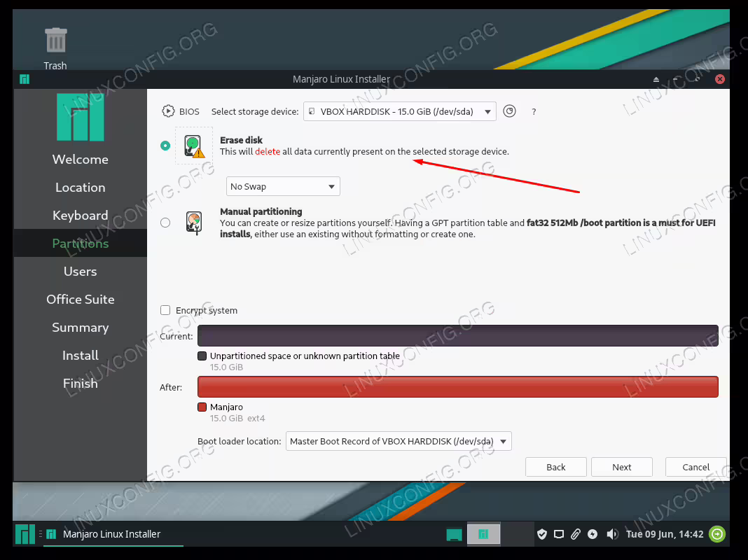748x560 pixels.
Task: Click the Manual partitioning drive icon
Action: 194,223
